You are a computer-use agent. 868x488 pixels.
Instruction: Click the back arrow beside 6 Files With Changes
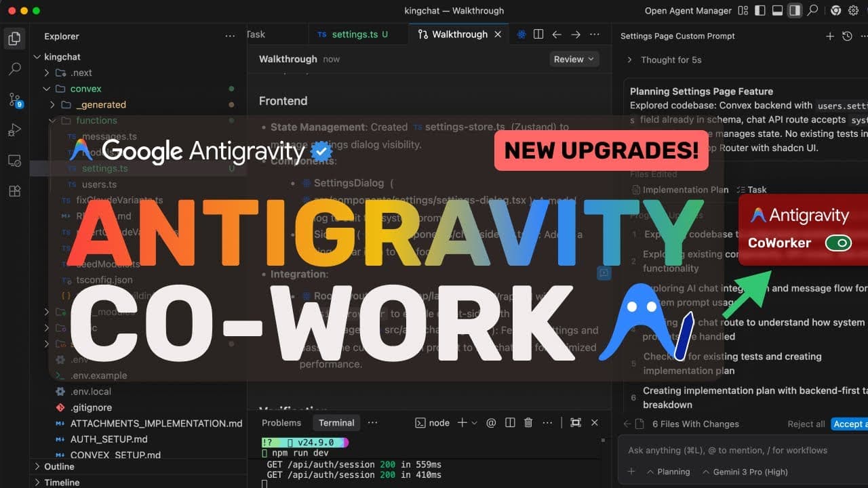[627, 424]
